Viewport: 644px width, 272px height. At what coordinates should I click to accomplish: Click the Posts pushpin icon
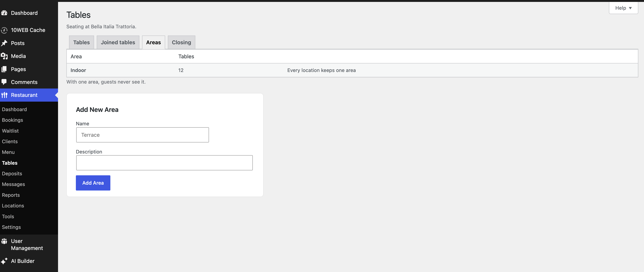tap(4, 43)
